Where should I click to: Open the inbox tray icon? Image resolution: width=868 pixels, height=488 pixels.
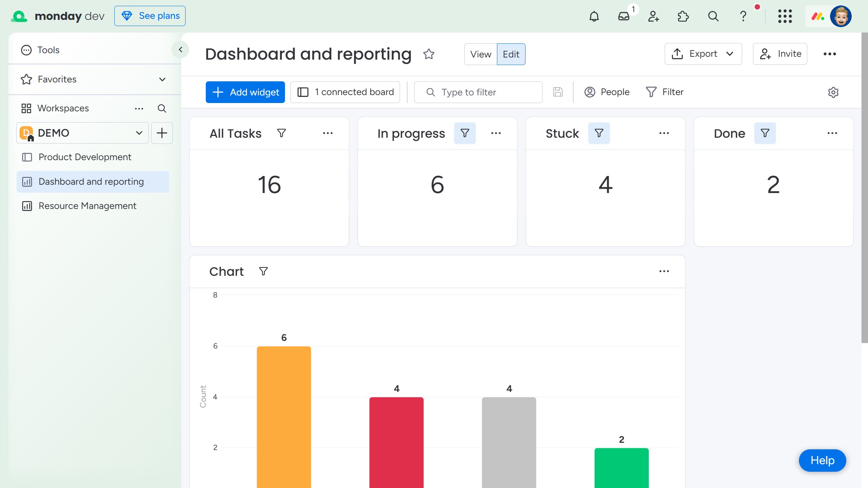624,16
